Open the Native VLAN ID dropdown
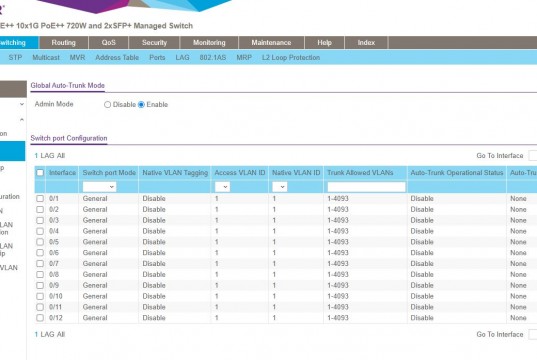This screenshot has height=360, width=537. (x=279, y=187)
